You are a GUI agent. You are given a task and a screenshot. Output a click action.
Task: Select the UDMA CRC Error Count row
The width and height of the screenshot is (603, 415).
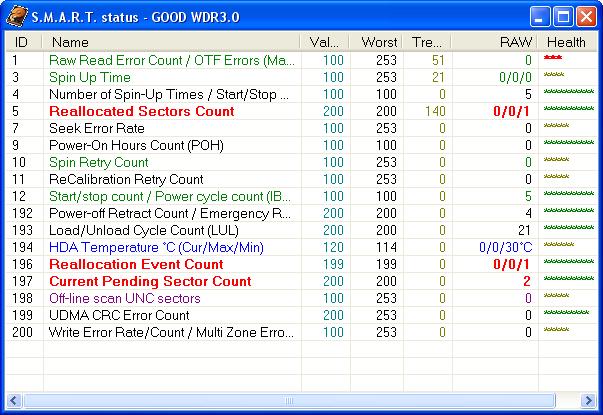pyautogui.click(x=302, y=315)
